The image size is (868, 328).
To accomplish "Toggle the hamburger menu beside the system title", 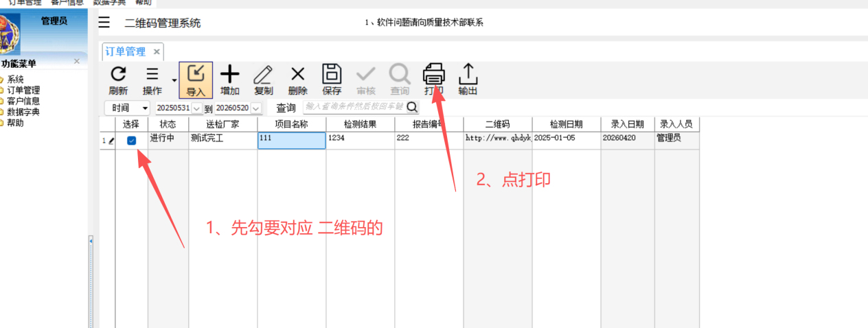I will pyautogui.click(x=104, y=23).
